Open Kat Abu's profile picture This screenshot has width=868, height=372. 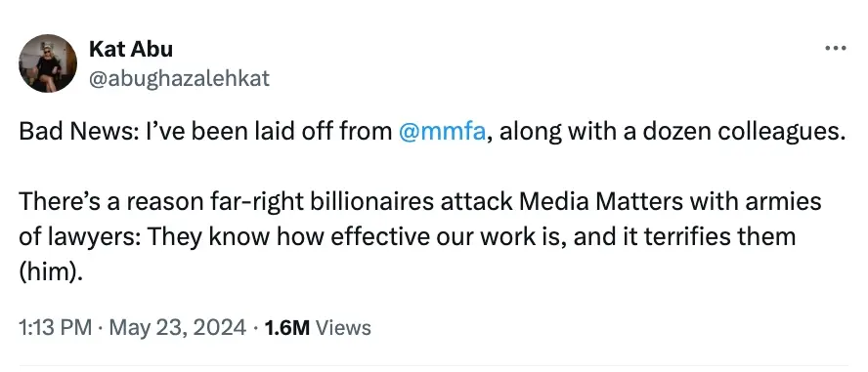(x=48, y=63)
